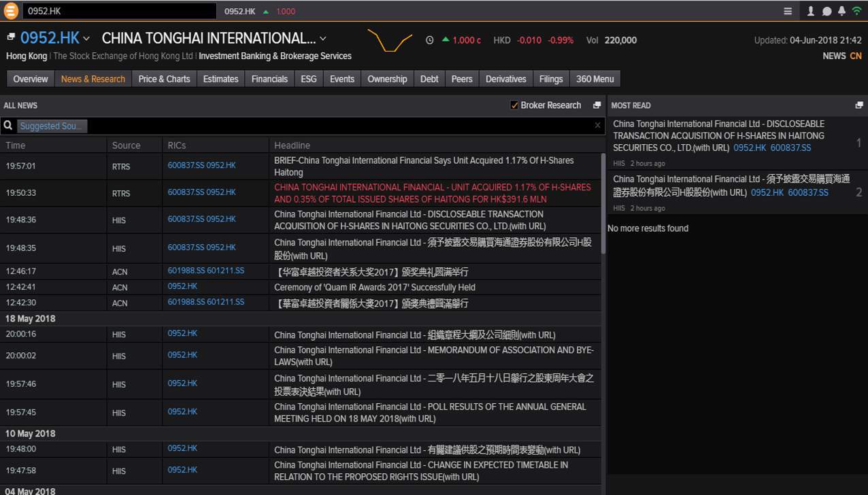
Task: Open the Eikon main menu logo
Action: click(x=11, y=11)
